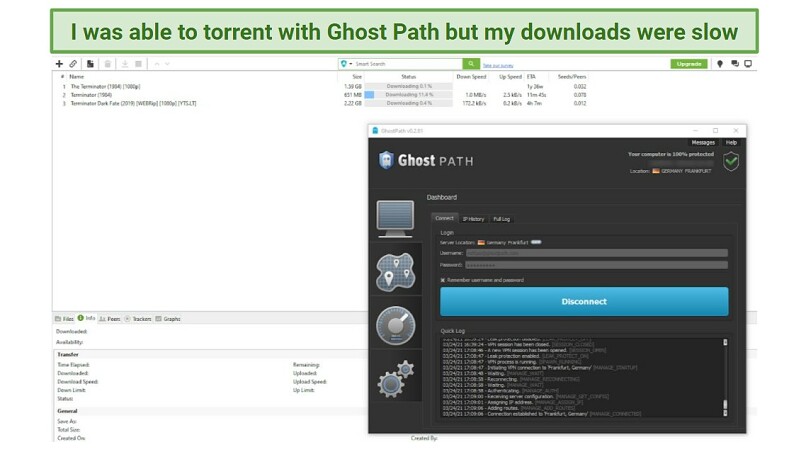
Task: Maximize the GhostPath window
Action: (715, 131)
